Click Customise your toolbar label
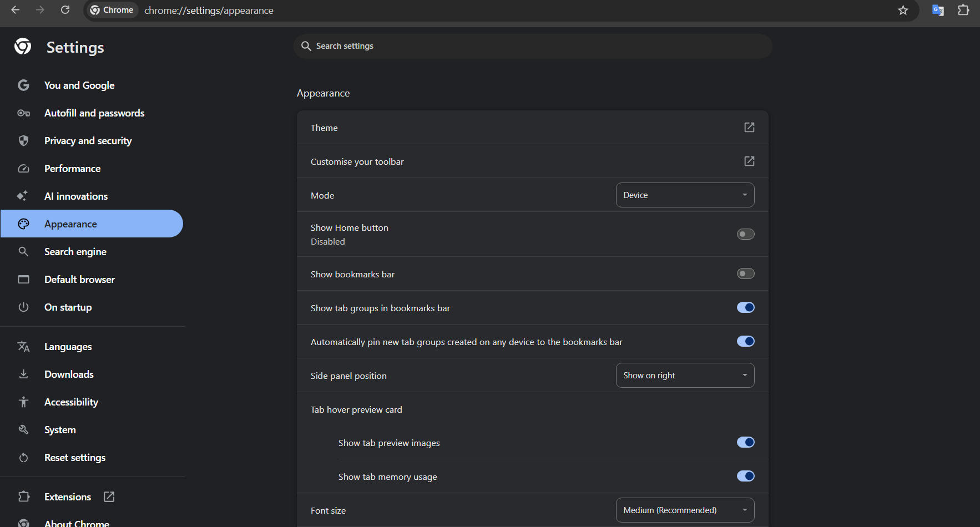 coord(357,162)
